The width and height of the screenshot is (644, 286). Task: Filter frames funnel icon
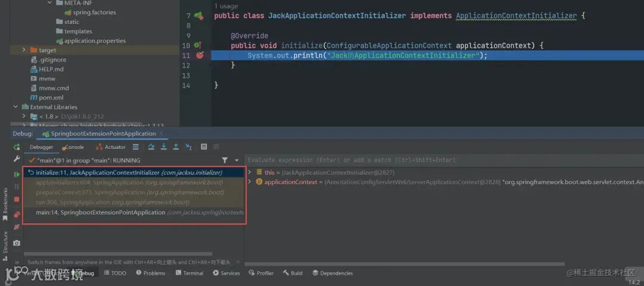coord(225,160)
